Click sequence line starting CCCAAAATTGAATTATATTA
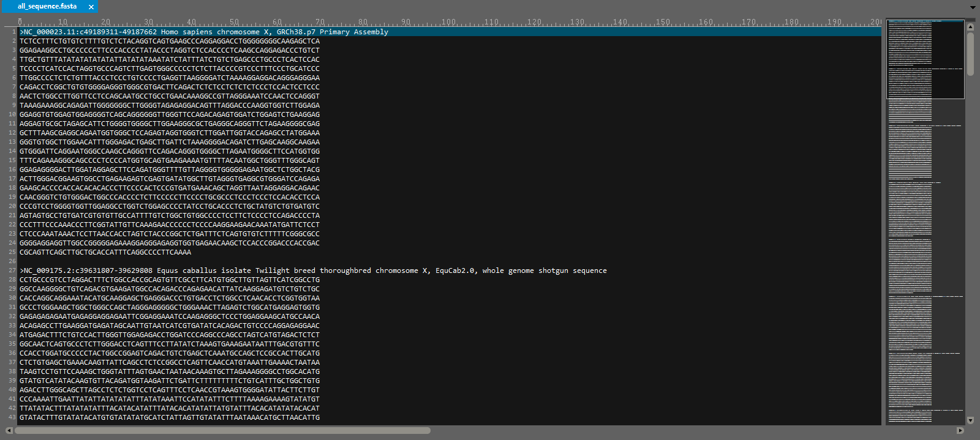Screen dimensions: 980x440 click(x=170, y=399)
